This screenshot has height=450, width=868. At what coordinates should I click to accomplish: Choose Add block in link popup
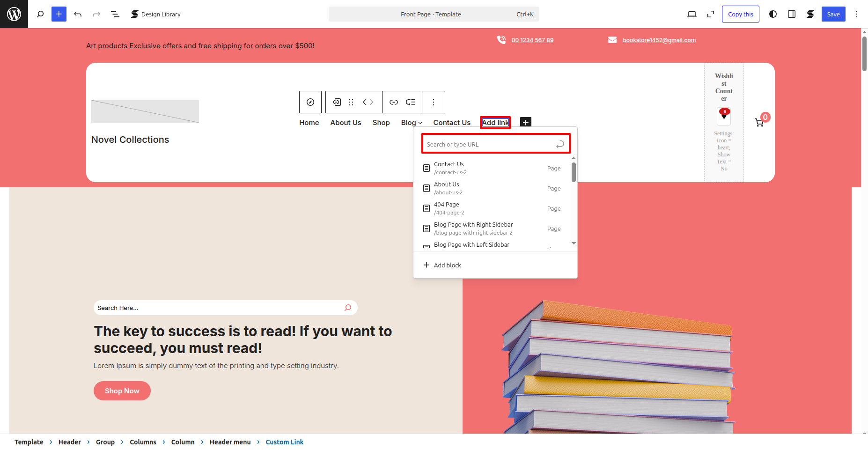point(442,265)
